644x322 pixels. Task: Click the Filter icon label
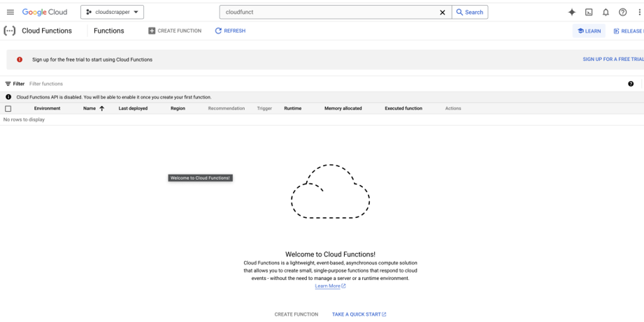(x=15, y=84)
